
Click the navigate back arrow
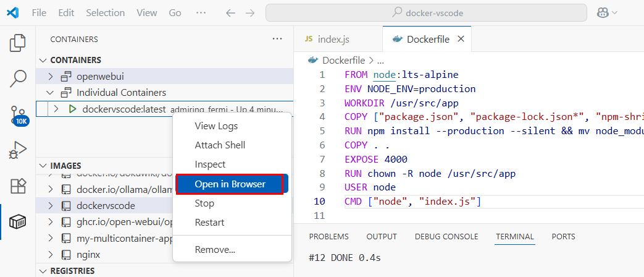pos(230,12)
